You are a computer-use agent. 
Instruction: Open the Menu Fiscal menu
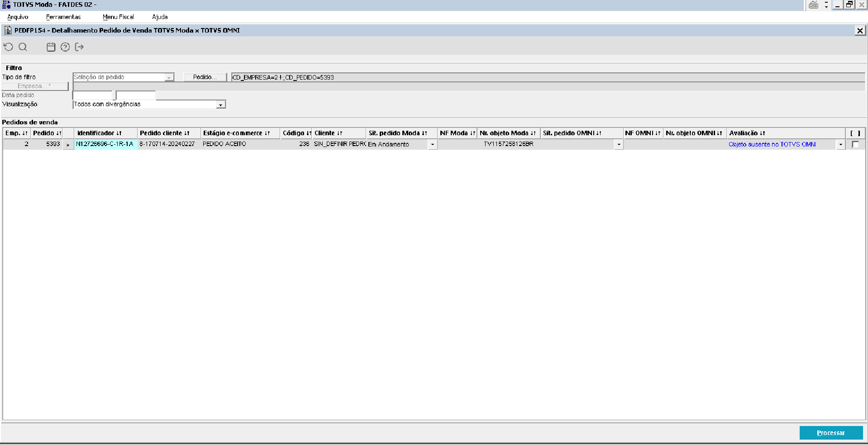point(118,17)
